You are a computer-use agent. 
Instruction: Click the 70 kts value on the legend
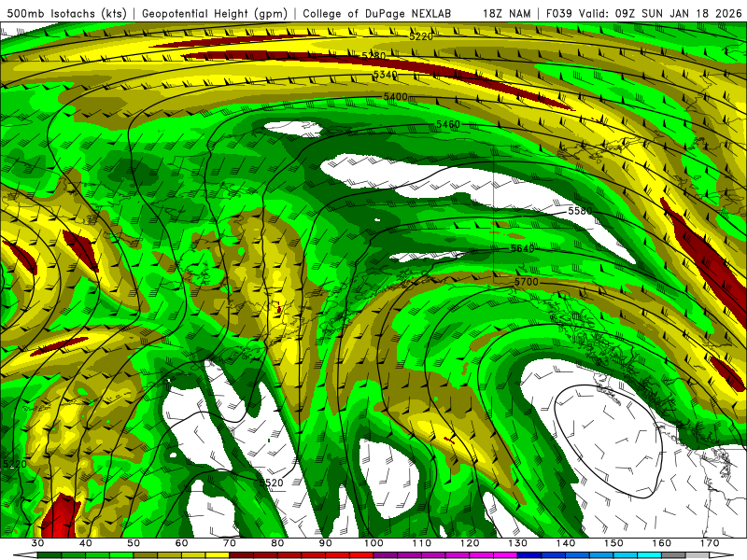230,543
